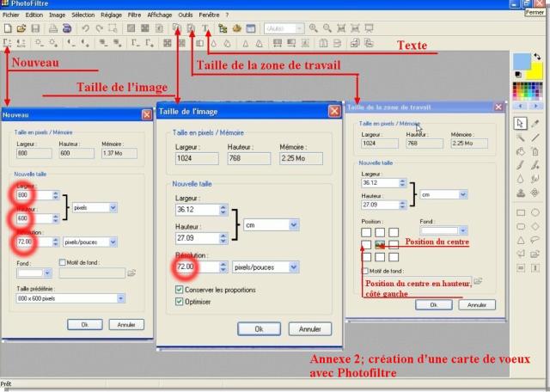Image resolution: width=550 pixels, height=392 pixels.
Task: Open pixels/pouces dropdown in Nouveau dialog
Action: [x=113, y=242]
